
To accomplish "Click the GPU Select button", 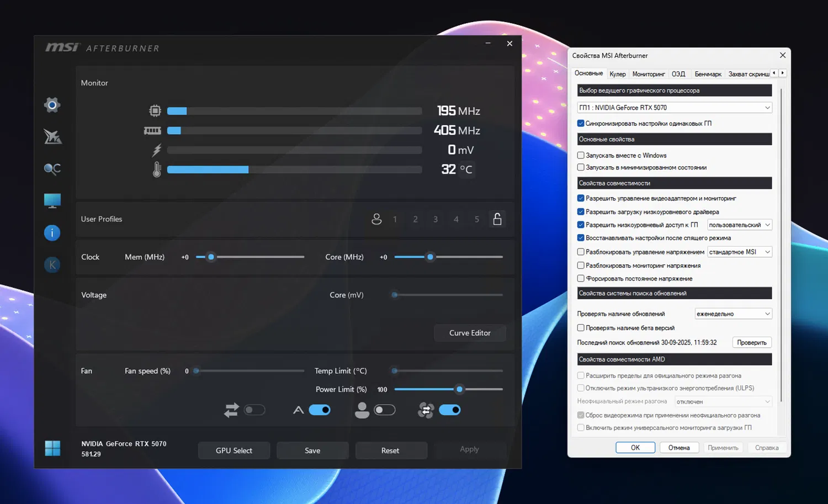I will pyautogui.click(x=234, y=450).
